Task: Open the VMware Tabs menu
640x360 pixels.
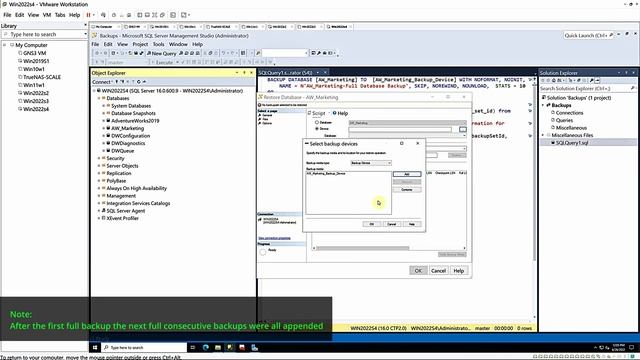Action: pos(60,15)
